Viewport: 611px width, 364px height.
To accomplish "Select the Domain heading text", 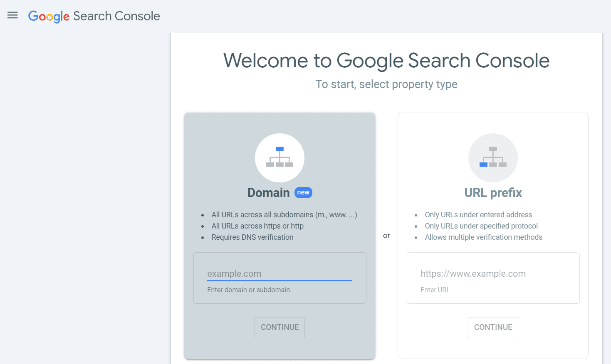I will [268, 193].
